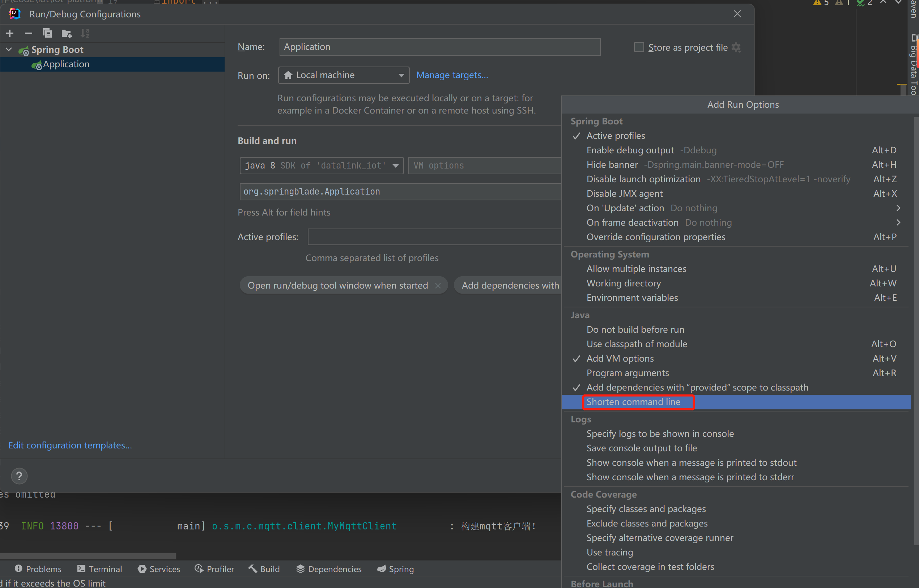Open the java 8 SDK dropdown
919x588 pixels.
coord(322,165)
